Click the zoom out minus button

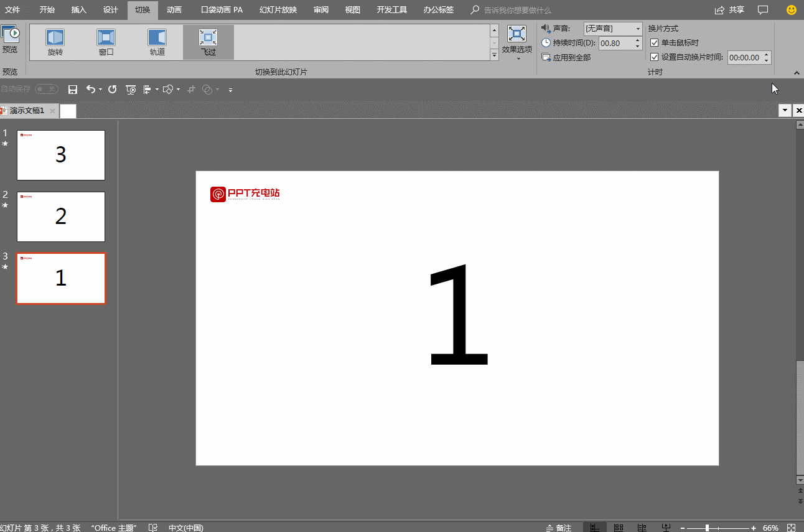683,528
